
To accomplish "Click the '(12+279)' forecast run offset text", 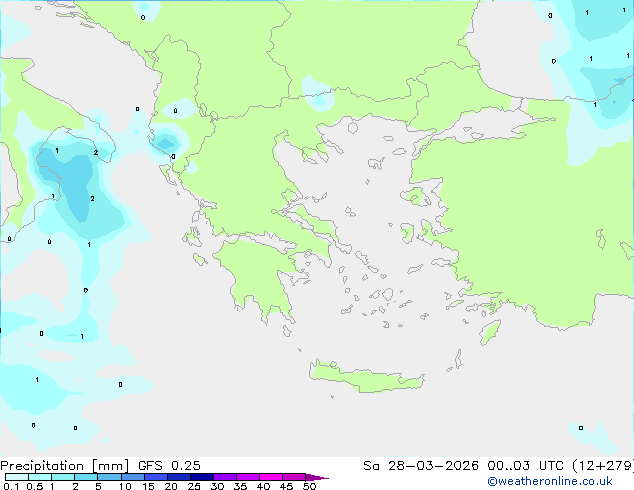I will tap(603, 466).
